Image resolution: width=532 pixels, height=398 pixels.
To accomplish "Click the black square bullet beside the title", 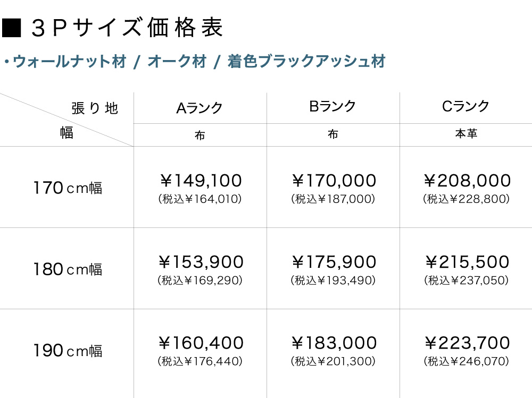I will coord(12,28).
